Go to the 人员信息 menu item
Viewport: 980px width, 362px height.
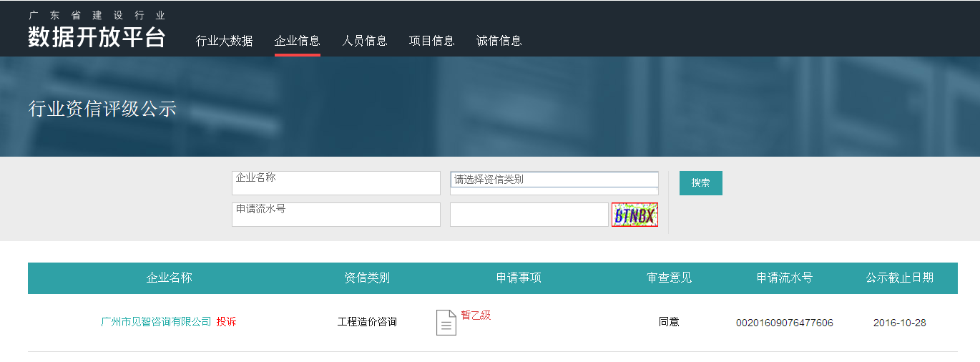coord(364,41)
